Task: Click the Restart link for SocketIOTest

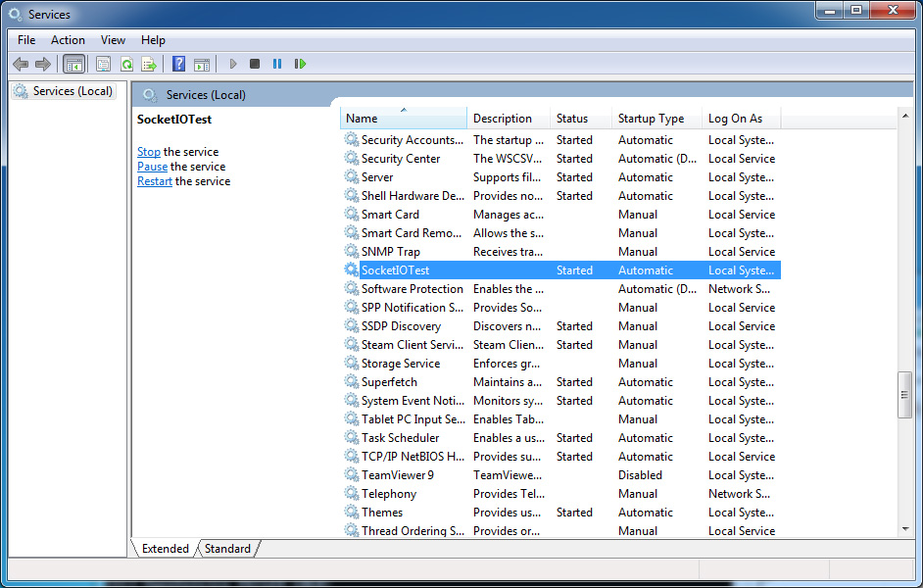Action: (154, 180)
